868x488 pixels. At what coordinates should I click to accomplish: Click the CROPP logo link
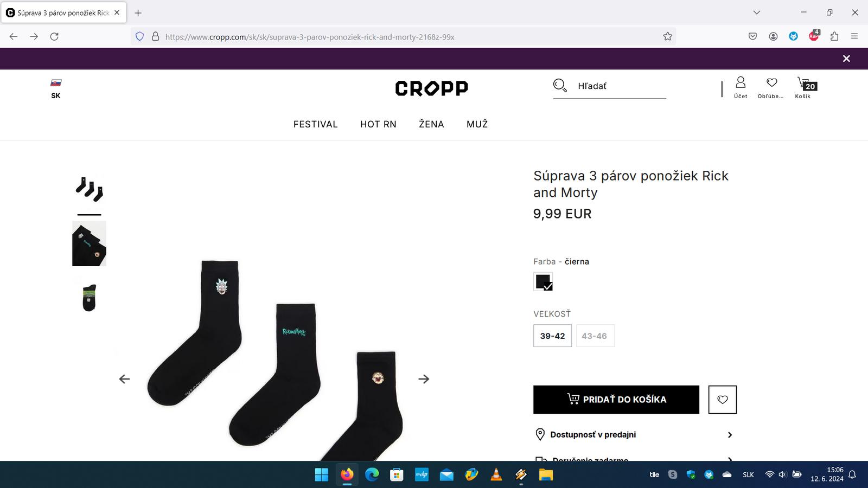pos(432,88)
